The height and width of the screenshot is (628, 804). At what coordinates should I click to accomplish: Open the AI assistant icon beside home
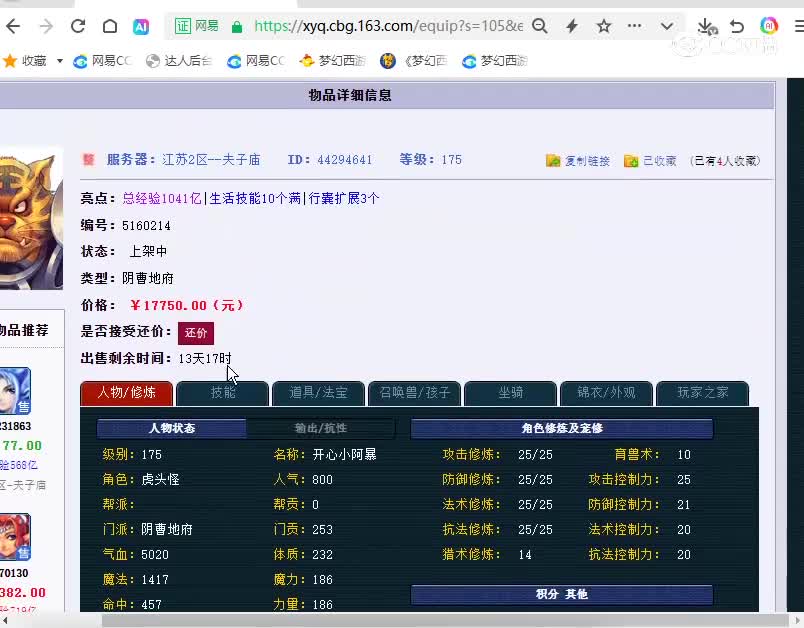point(141,26)
